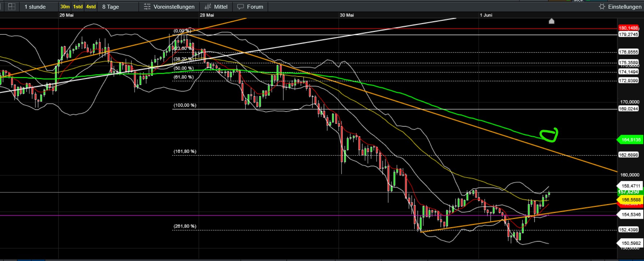Screen dimensions: 644x261
Task: Click the 158,4711 Bollinger price tag
Action: 630,186
